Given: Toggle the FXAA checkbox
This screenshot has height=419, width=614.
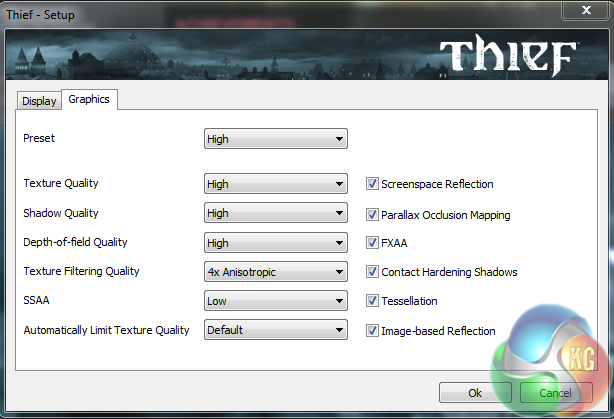Looking at the screenshot, I should (x=372, y=243).
